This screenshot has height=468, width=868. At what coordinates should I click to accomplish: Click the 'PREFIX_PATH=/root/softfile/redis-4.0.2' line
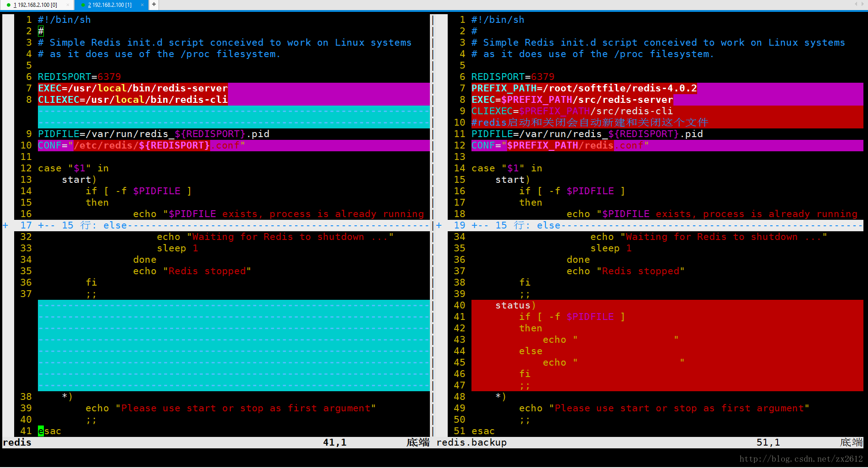point(584,88)
